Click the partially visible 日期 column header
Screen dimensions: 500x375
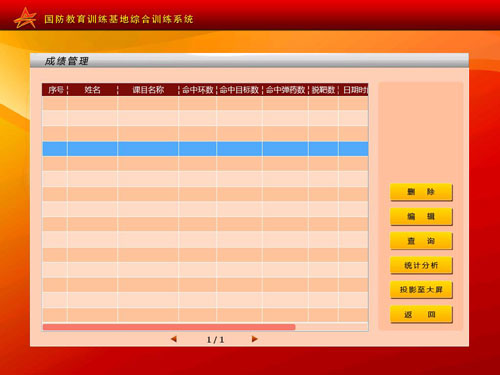[x=354, y=90]
